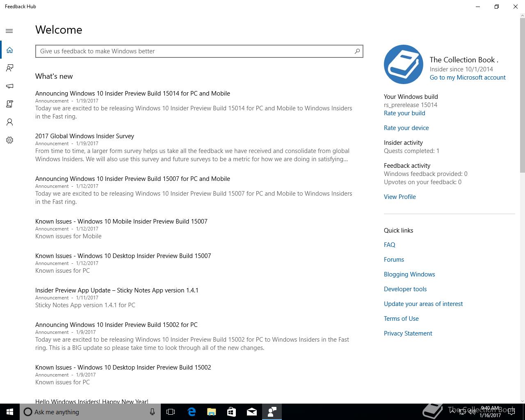The image size is (525, 420).
Task: Click Update your areas of interest
Action: 423,304
